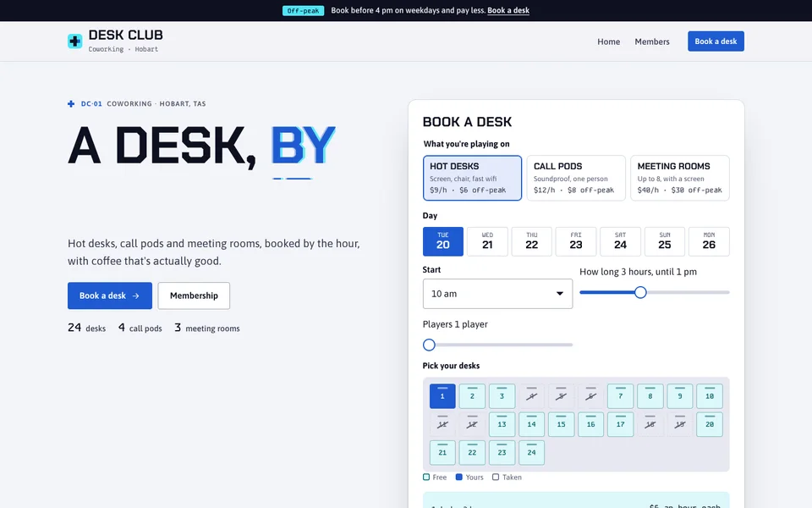Click the DESK CLUB brand title
Image resolution: width=812 pixels, height=508 pixels.
[126, 36]
